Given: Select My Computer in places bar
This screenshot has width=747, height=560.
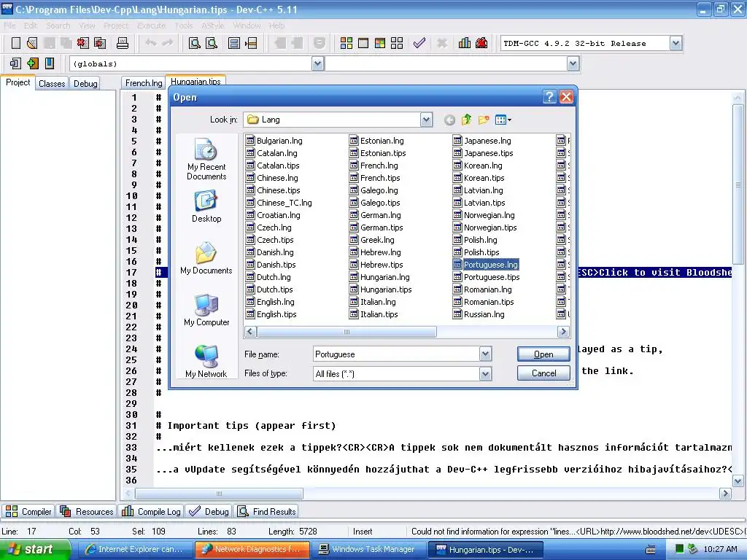Looking at the screenshot, I should [206, 310].
